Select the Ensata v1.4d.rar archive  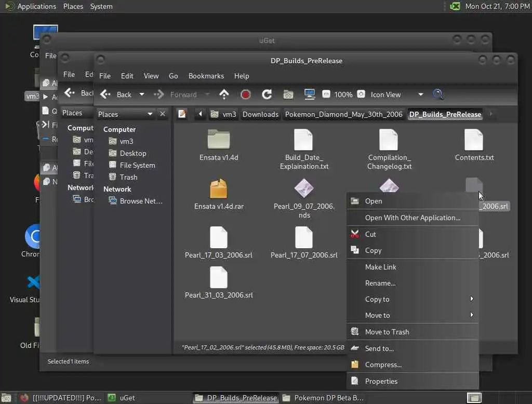pos(219,194)
